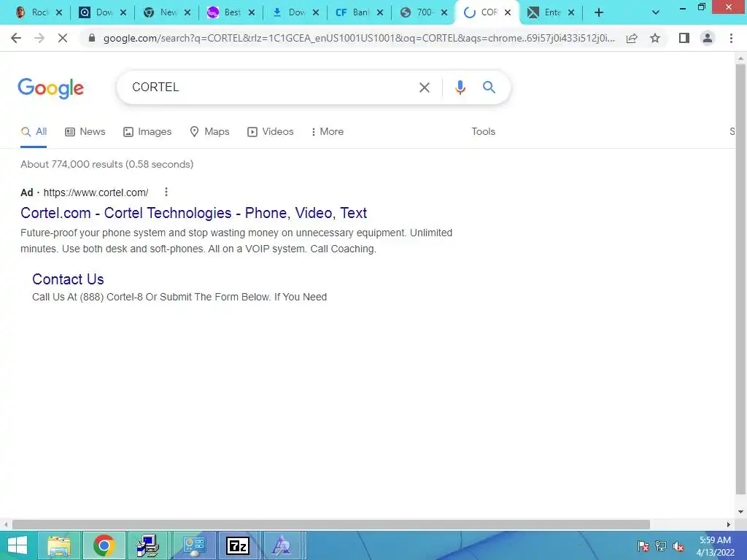
Task: Show Images results
Action: coord(147,131)
